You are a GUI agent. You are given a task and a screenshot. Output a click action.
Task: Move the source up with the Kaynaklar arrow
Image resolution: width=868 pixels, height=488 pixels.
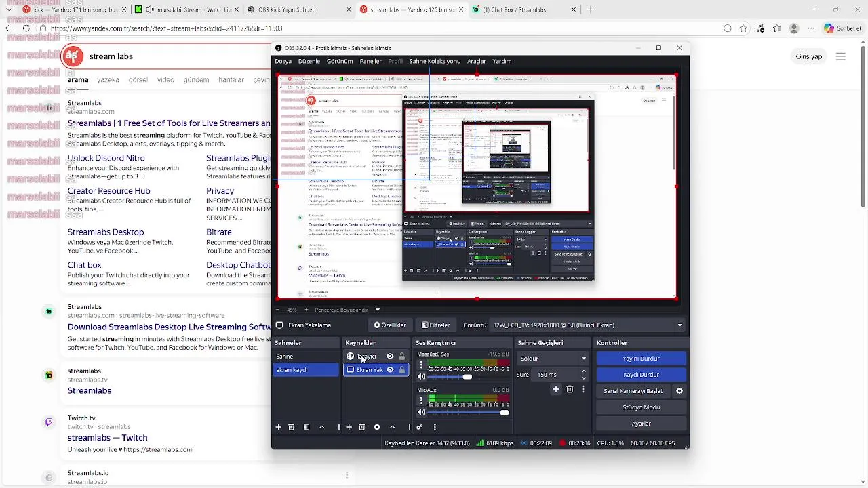point(392,427)
